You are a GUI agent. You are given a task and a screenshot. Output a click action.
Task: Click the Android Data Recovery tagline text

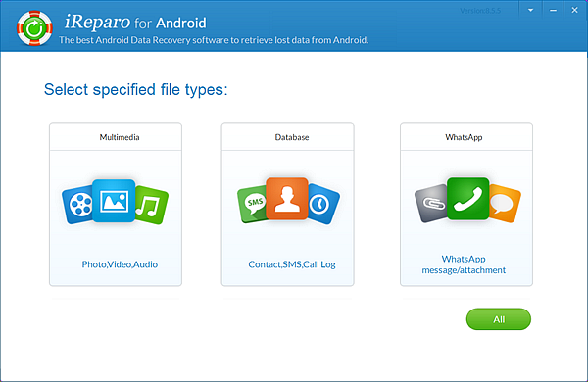pos(214,40)
